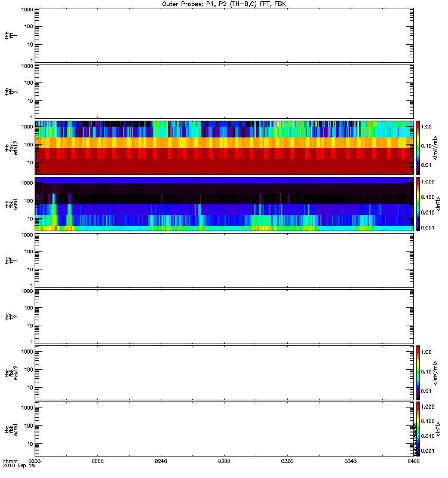The width and height of the screenshot is (448, 478).
Task: Click the '100' y-tick of the thb fbk edc12 panel
Action: tap(29, 145)
